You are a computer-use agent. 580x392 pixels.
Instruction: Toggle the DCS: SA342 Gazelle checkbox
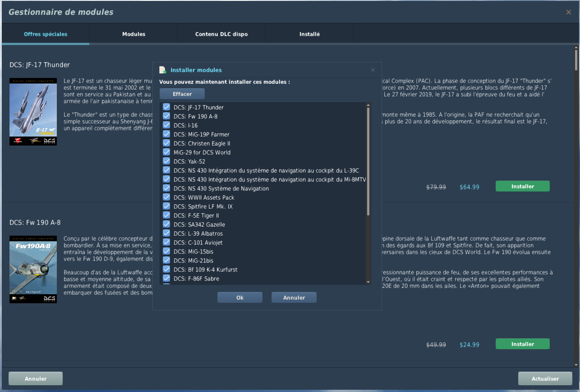(166, 224)
